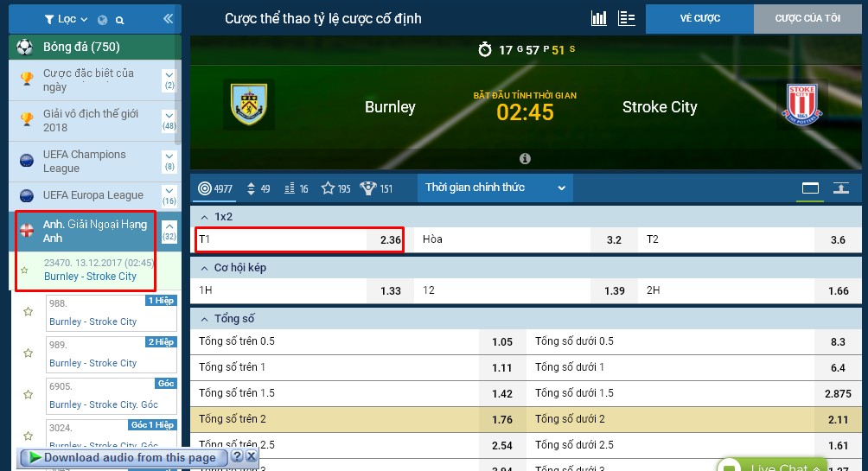Open 6905 Burnley - Stroke City. Góc
868x471 pixels.
coord(112,396)
